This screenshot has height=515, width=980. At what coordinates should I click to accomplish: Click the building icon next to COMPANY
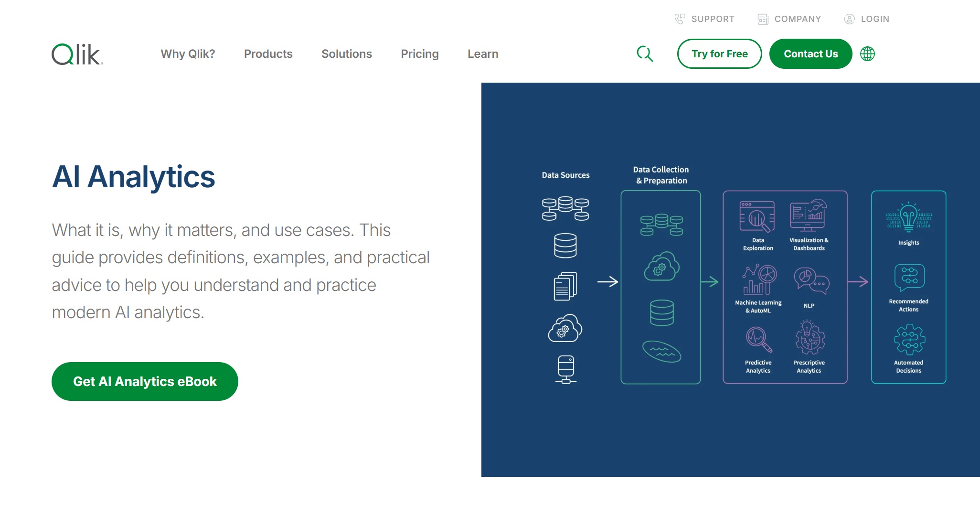click(763, 19)
